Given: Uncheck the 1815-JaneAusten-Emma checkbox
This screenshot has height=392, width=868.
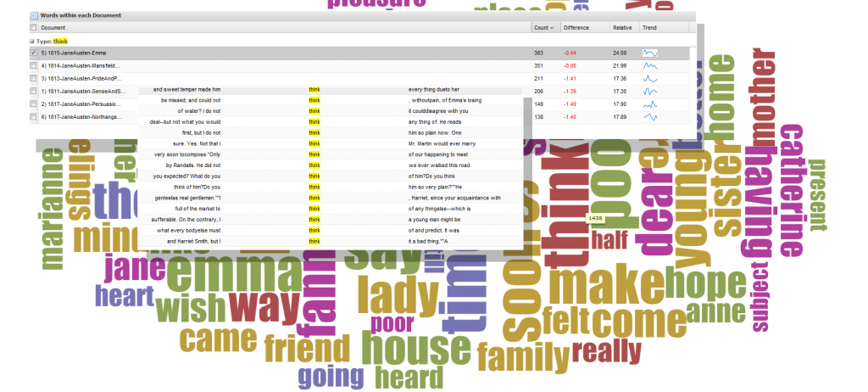Looking at the screenshot, I should 33,53.
